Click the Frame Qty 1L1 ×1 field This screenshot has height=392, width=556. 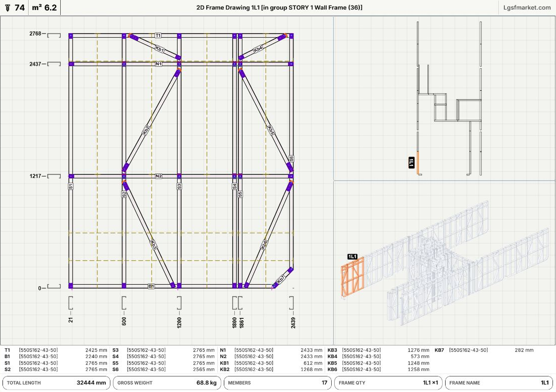[x=388, y=383]
